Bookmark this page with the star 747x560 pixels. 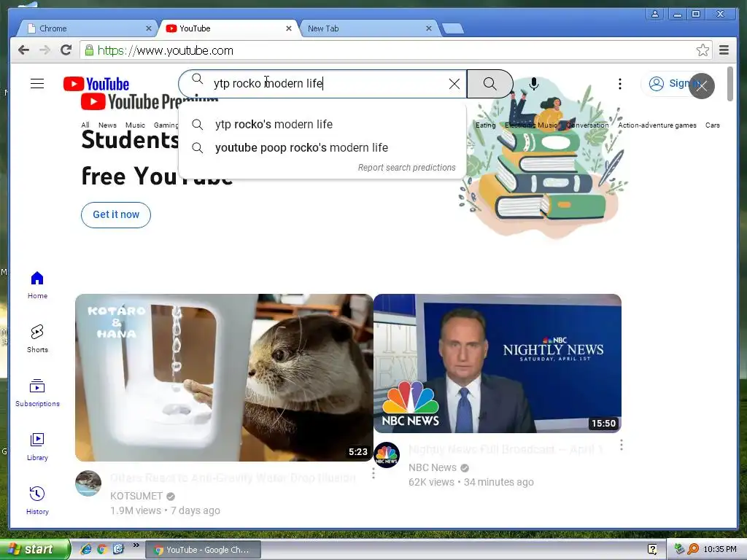point(703,50)
